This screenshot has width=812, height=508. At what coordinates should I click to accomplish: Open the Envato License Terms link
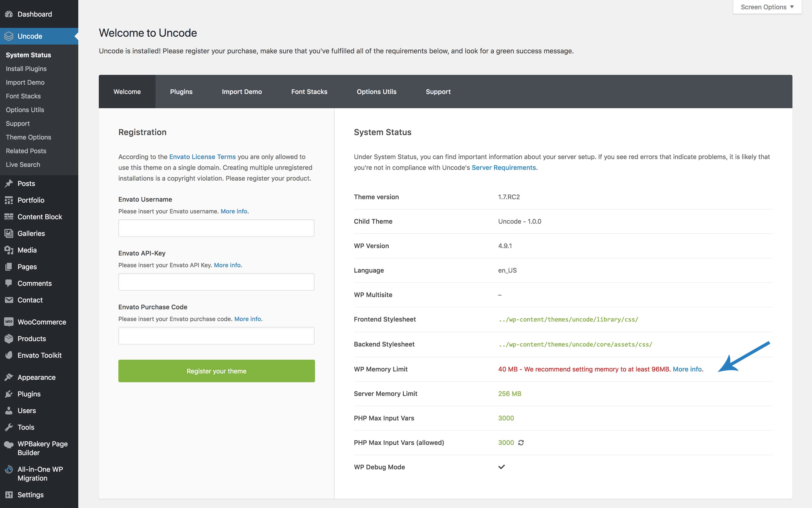pos(202,157)
